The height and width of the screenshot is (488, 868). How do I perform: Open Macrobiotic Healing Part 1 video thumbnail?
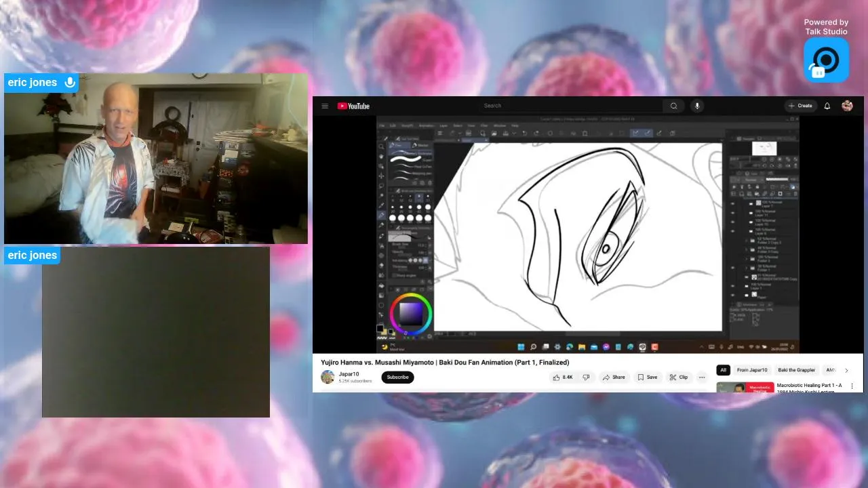pyautogui.click(x=745, y=388)
